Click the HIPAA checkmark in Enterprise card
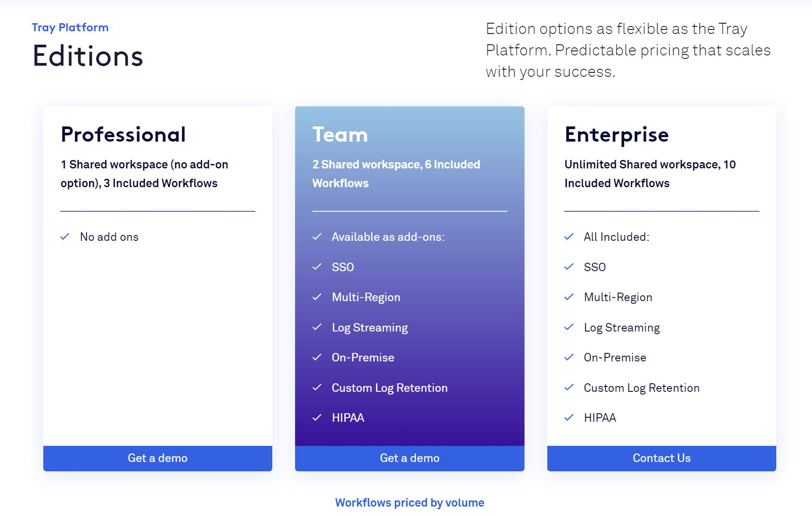This screenshot has width=812, height=516. point(569,418)
